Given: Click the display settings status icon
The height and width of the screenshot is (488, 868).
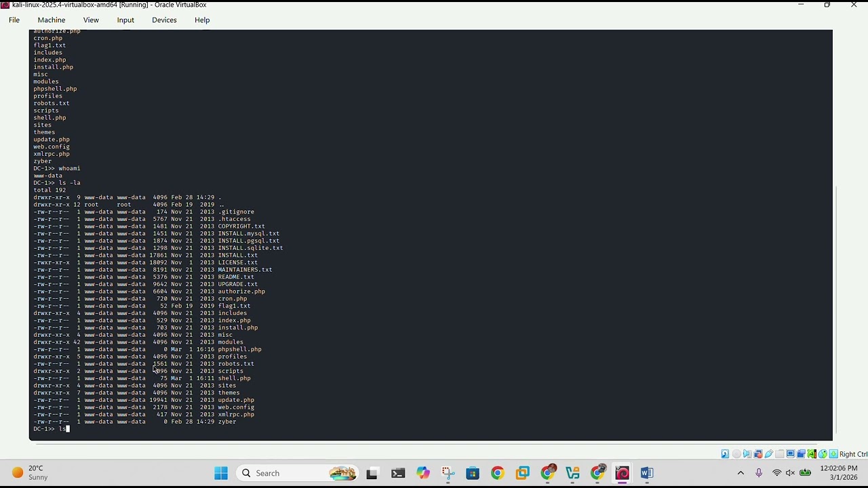Looking at the screenshot, I should pyautogui.click(x=791, y=454).
